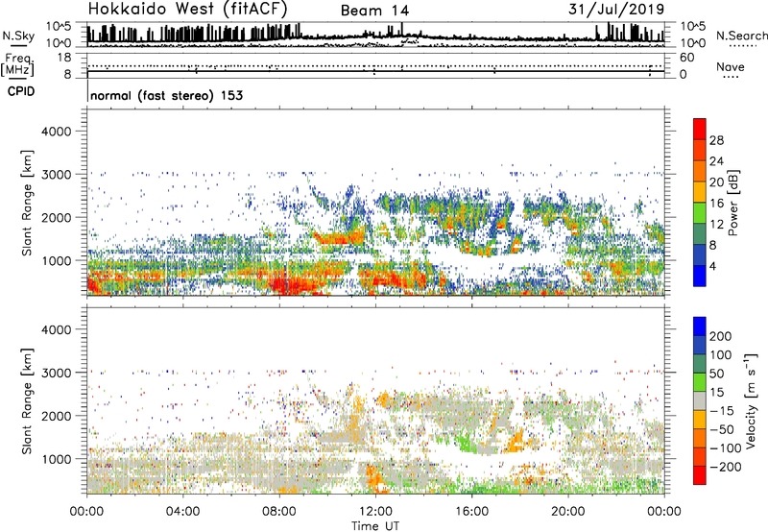Click the '04:00' time axis label
Image resolution: width=768 pixels, height=532 pixels.
[x=182, y=512]
